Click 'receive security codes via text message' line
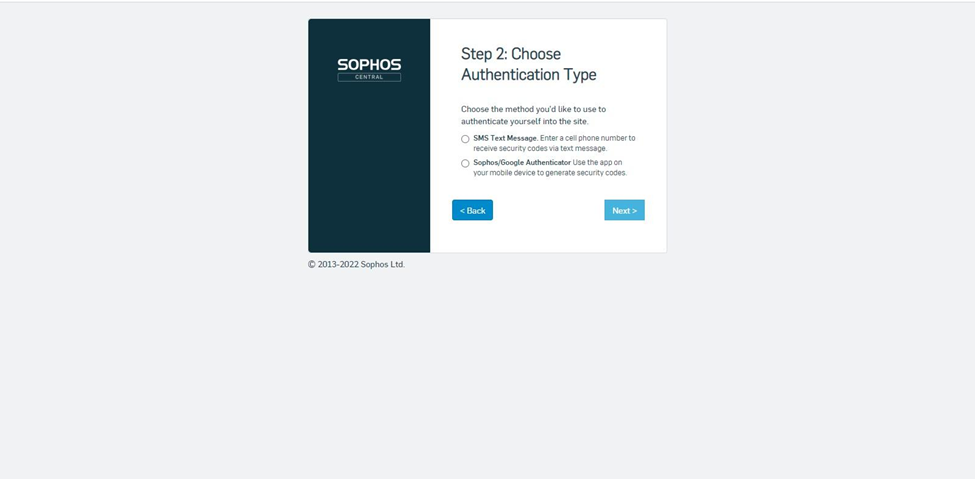975x479 pixels. click(540, 149)
